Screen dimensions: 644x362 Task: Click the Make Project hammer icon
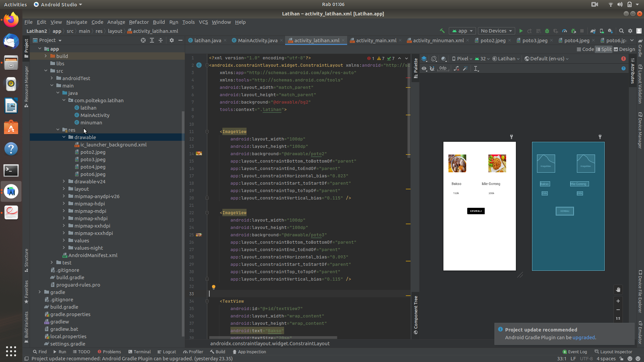coord(442,31)
